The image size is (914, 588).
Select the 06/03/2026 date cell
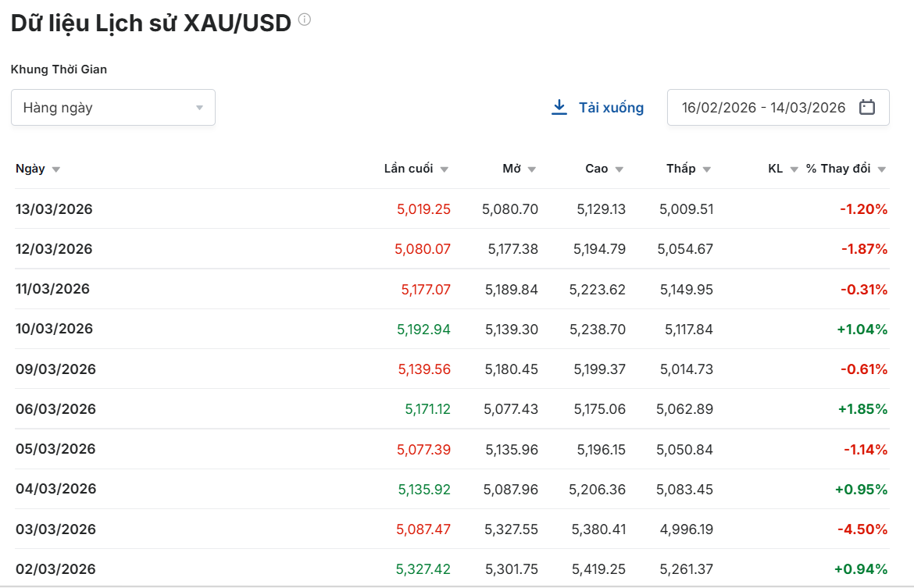click(x=55, y=409)
